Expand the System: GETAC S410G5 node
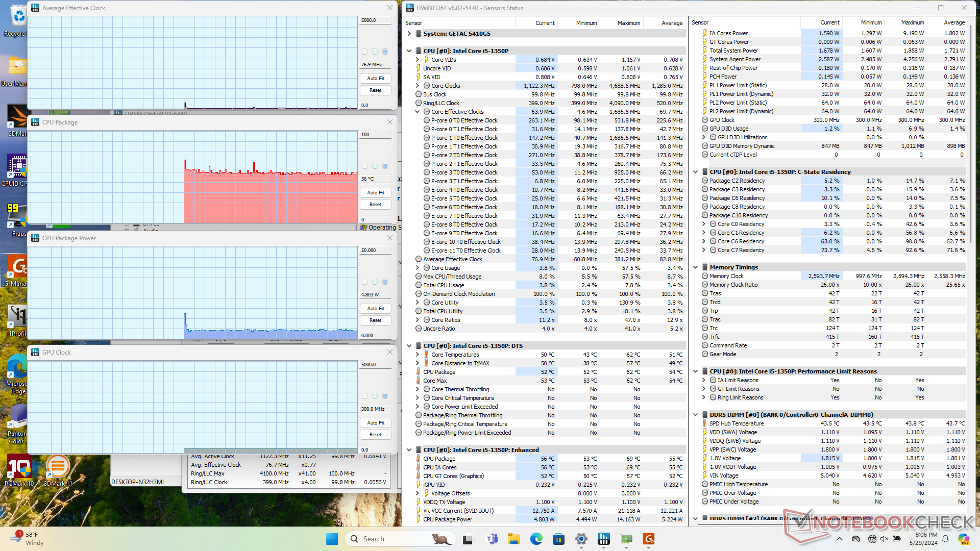The image size is (980, 551). point(409,34)
